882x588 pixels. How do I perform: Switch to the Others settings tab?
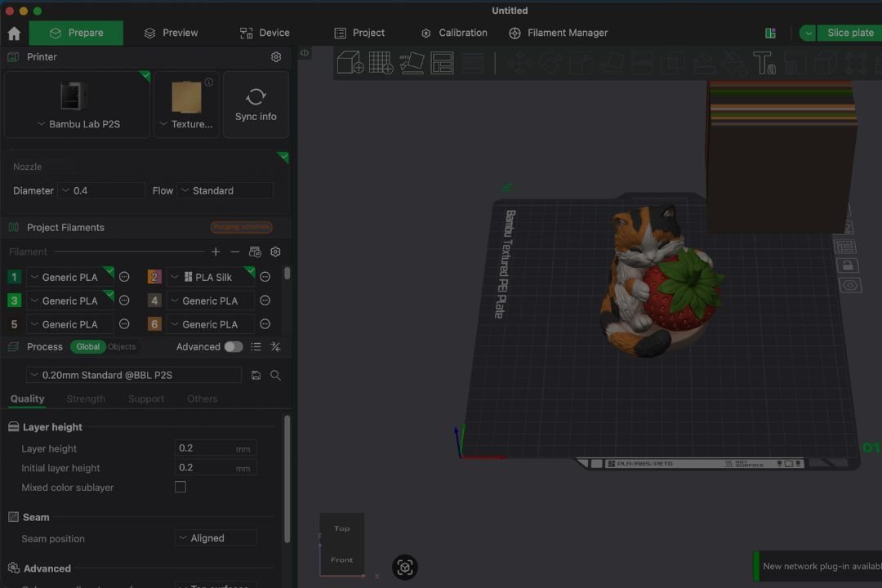[202, 399]
